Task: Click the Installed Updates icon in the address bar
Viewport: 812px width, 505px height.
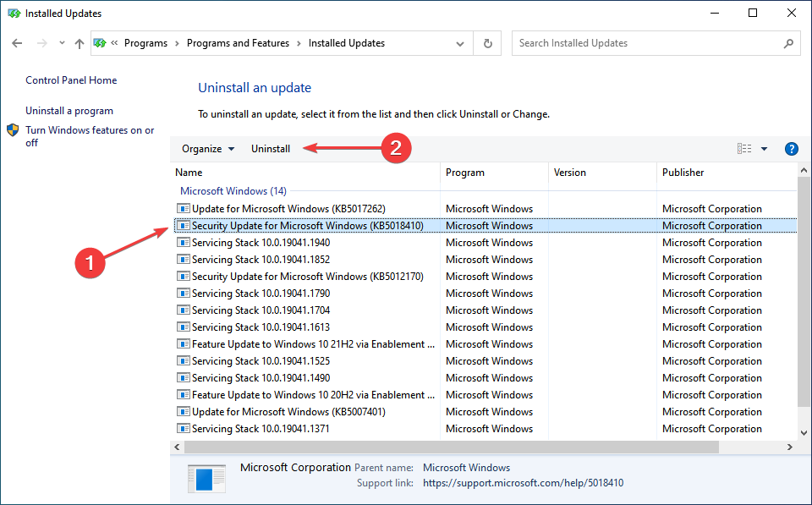Action: [x=100, y=42]
